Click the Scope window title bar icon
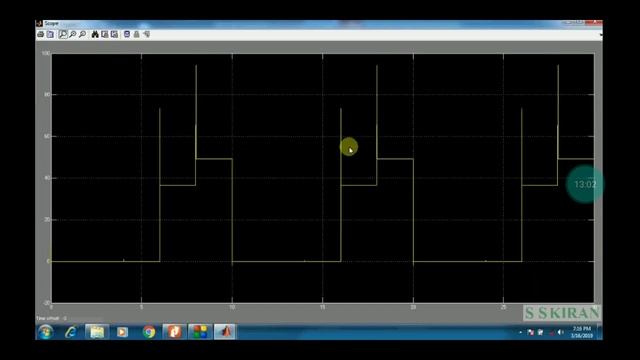Image resolution: width=640 pixels, height=360 pixels. tap(39, 24)
